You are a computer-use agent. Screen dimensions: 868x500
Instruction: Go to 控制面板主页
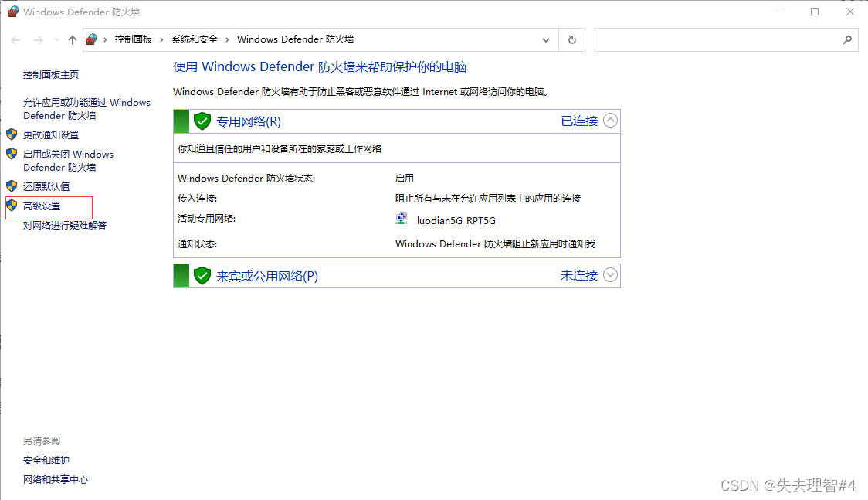coord(51,75)
